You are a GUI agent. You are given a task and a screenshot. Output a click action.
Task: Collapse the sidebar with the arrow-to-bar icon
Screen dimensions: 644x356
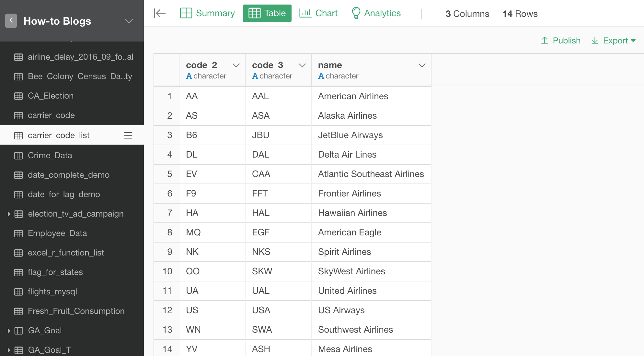point(160,13)
